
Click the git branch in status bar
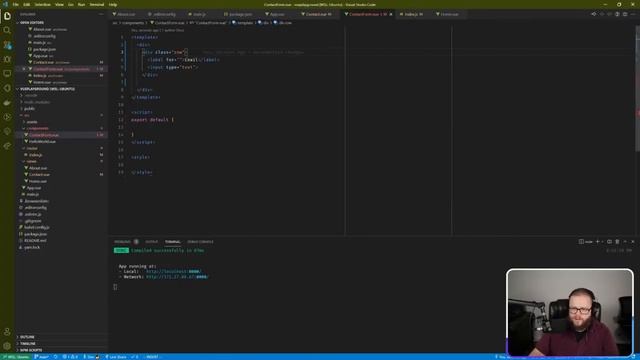42,357
